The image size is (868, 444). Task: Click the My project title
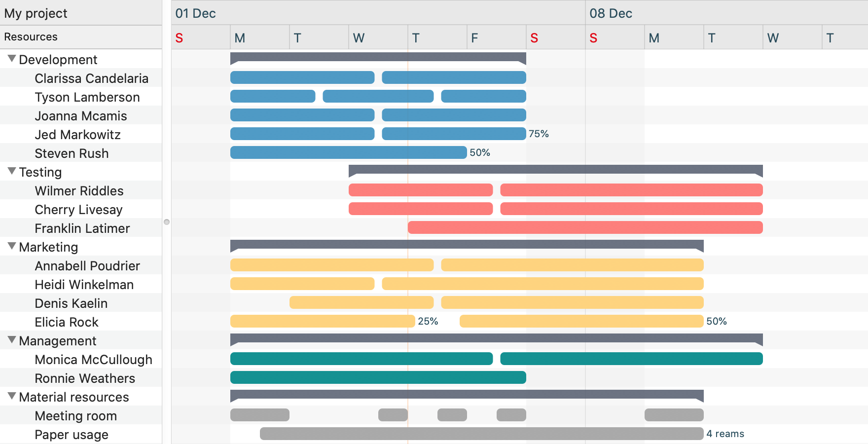click(x=36, y=13)
